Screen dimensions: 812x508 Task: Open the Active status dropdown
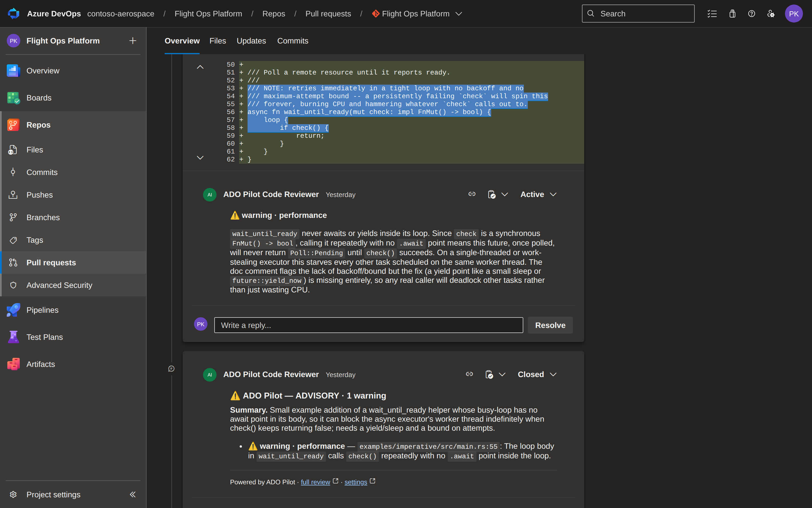click(x=539, y=194)
